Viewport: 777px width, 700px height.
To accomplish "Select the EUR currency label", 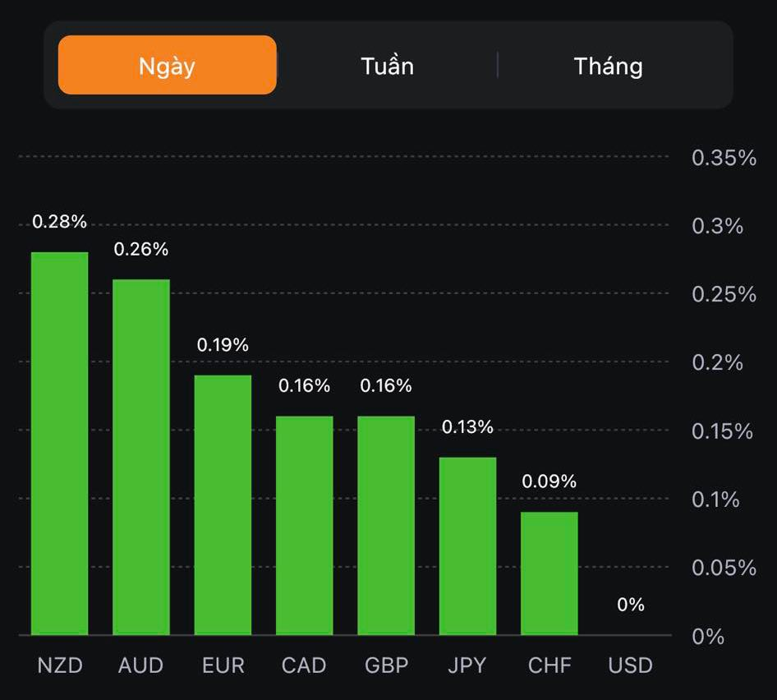I will click(223, 665).
